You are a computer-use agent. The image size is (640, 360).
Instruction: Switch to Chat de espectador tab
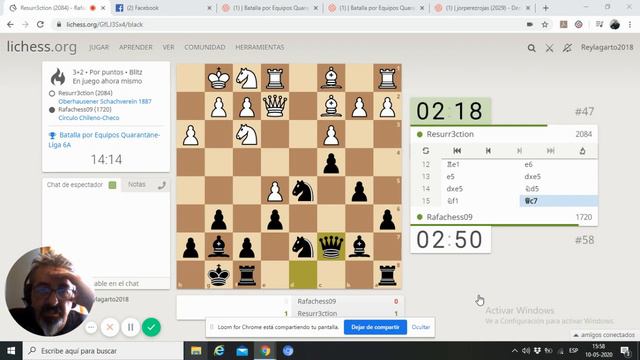click(75, 184)
